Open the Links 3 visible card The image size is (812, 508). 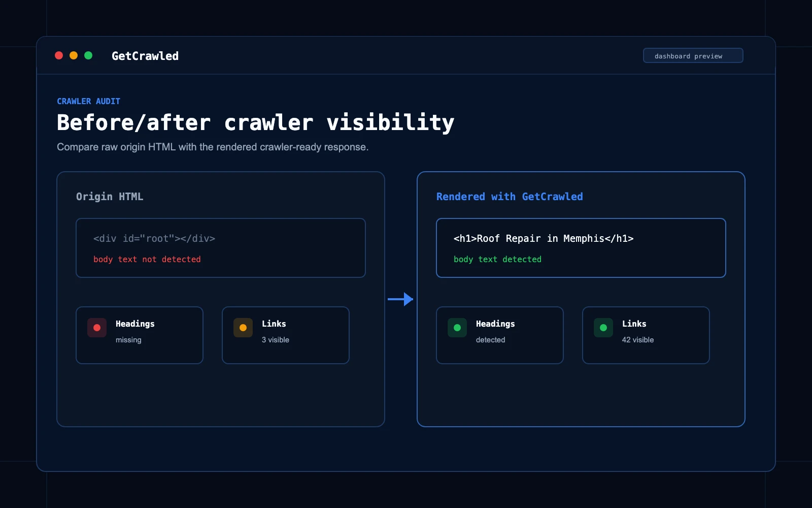tap(286, 335)
